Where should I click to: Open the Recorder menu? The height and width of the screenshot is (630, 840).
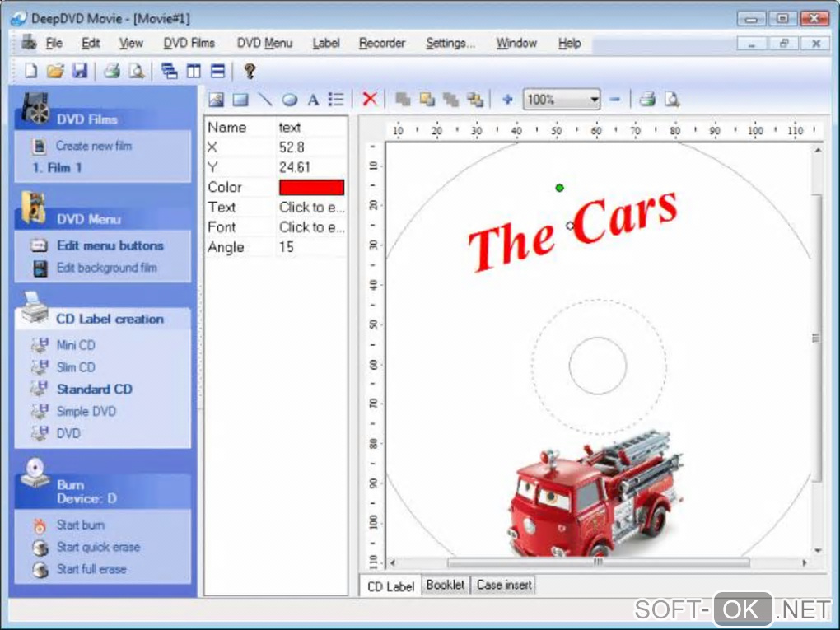pyautogui.click(x=381, y=43)
